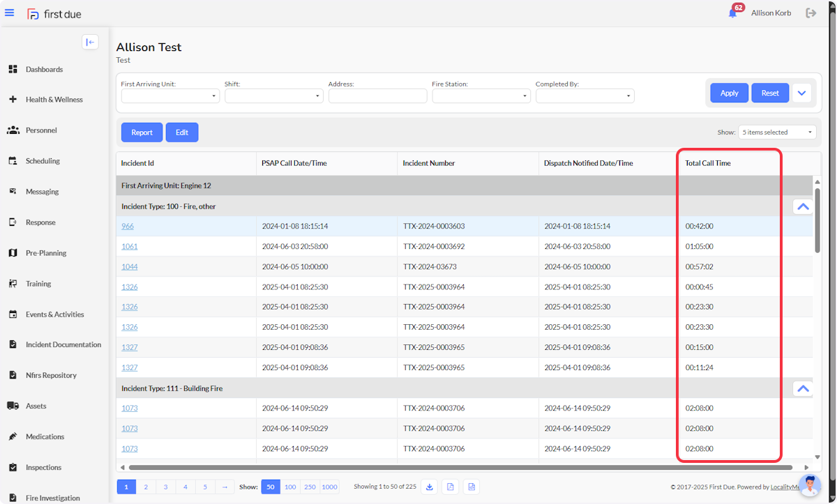Show 100 rows per page
This screenshot has width=837, height=504.
(290, 487)
